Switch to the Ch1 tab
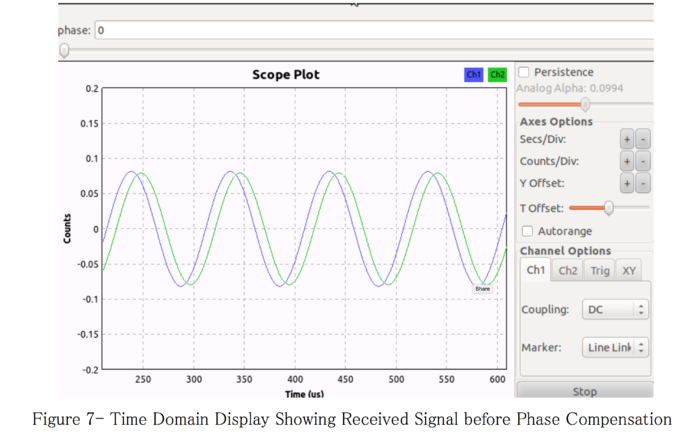This screenshot has width=700, height=435. coord(535,270)
